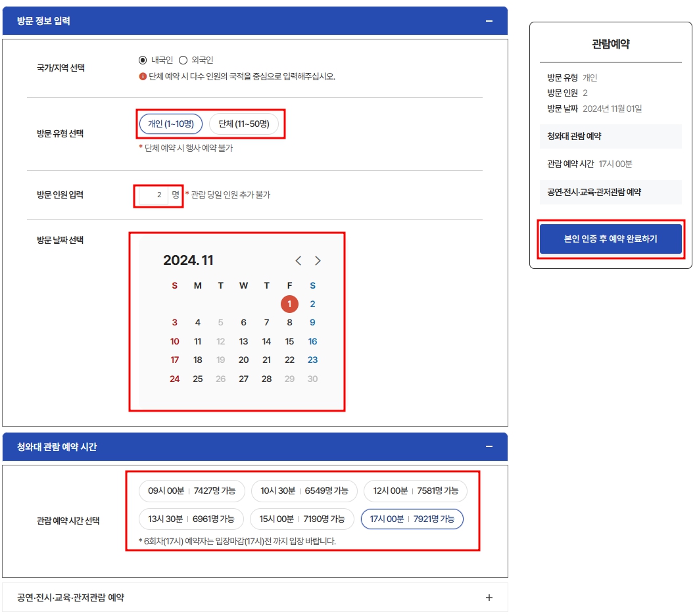Screen dimensions: 697x616
Task: Select November 8 on the calendar
Action: (x=289, y=323)
